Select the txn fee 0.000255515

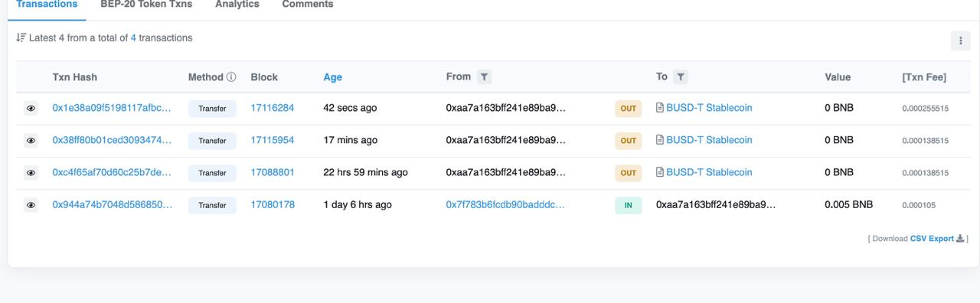tap(925, 109)
